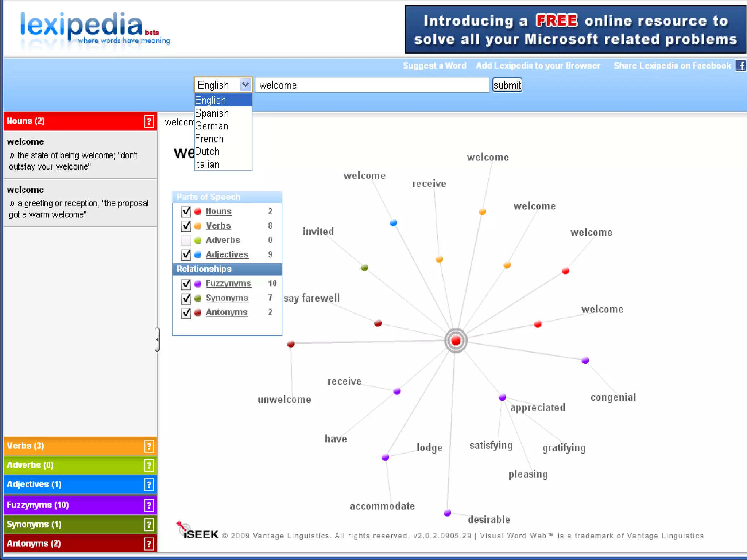Screen dimensions: 747x560
Task: Click the help icon on Adjectives bar
Action: [x=149, y=485]
